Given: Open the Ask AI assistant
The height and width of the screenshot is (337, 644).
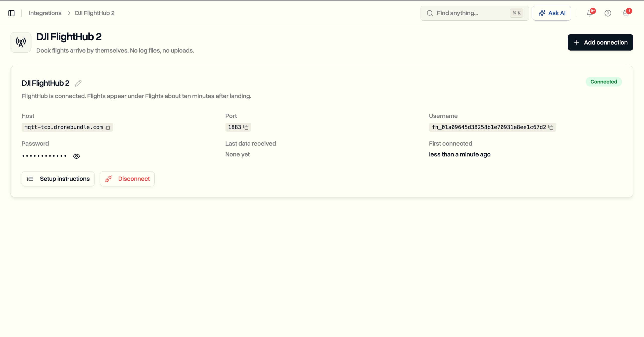Looking at the screenshot, I should click(x=552, y=13).
